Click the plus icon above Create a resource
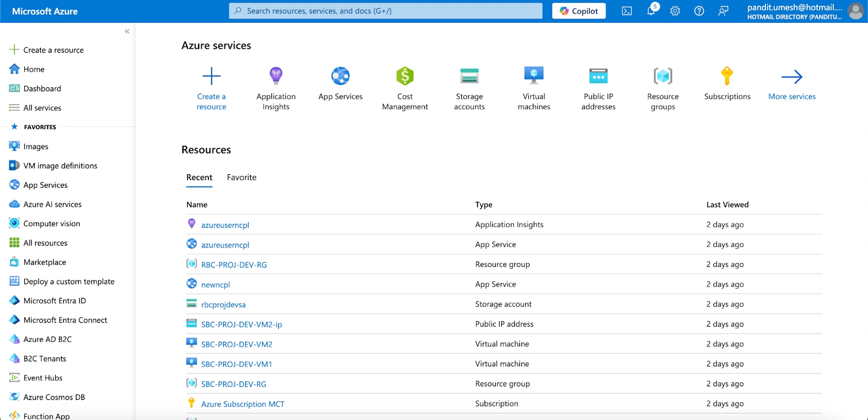This screenshot has width=868, height=420. pos(212,76)
